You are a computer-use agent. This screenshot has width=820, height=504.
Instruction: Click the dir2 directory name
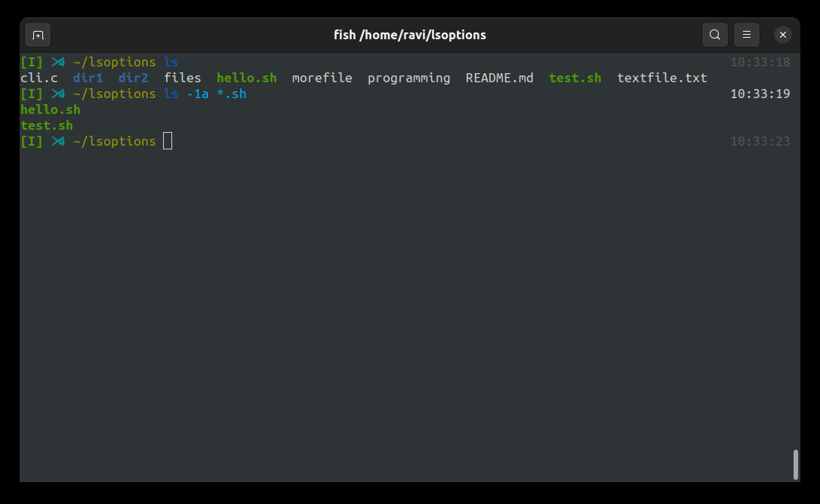tap(133, 78)
